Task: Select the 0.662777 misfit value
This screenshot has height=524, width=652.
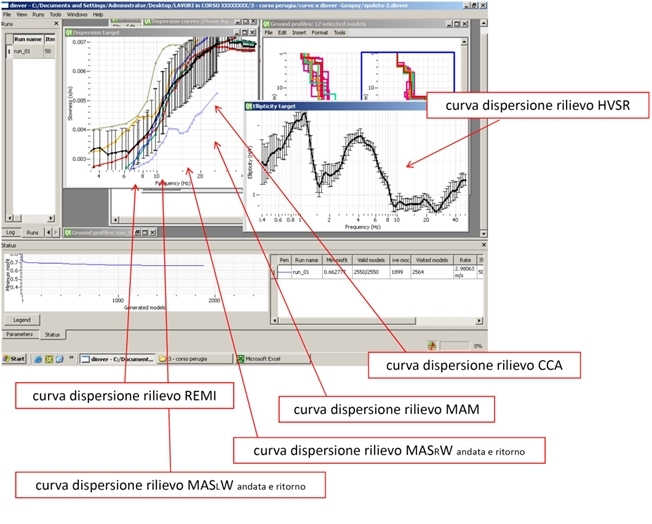Action: [x=337, y=272]
